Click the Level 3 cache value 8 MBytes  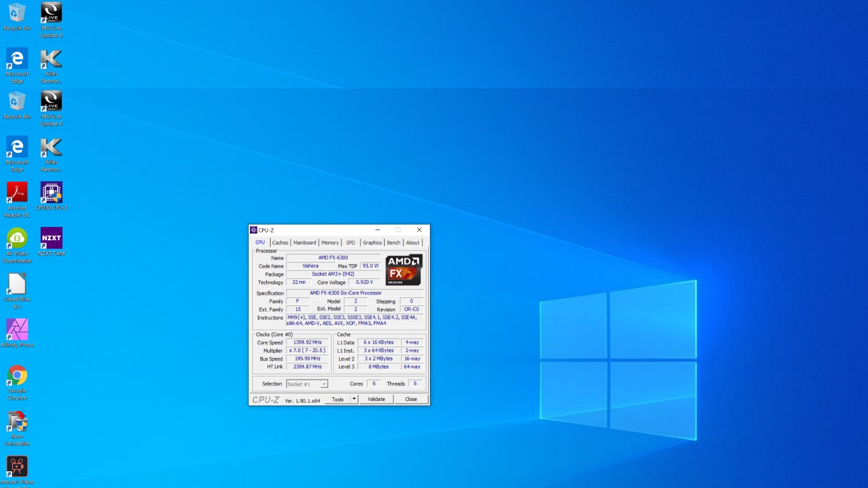tap(378, 366)
